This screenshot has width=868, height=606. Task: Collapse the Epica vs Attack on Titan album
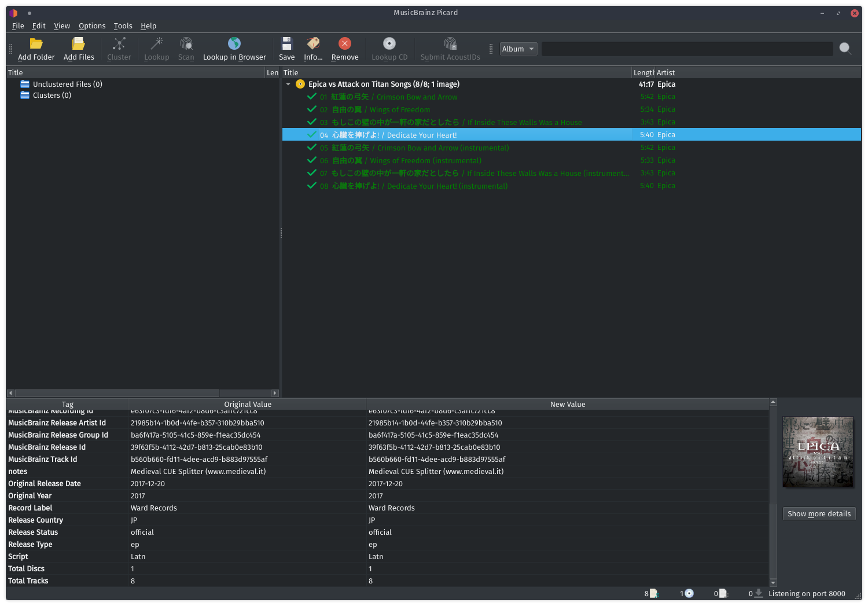(288, 84)
